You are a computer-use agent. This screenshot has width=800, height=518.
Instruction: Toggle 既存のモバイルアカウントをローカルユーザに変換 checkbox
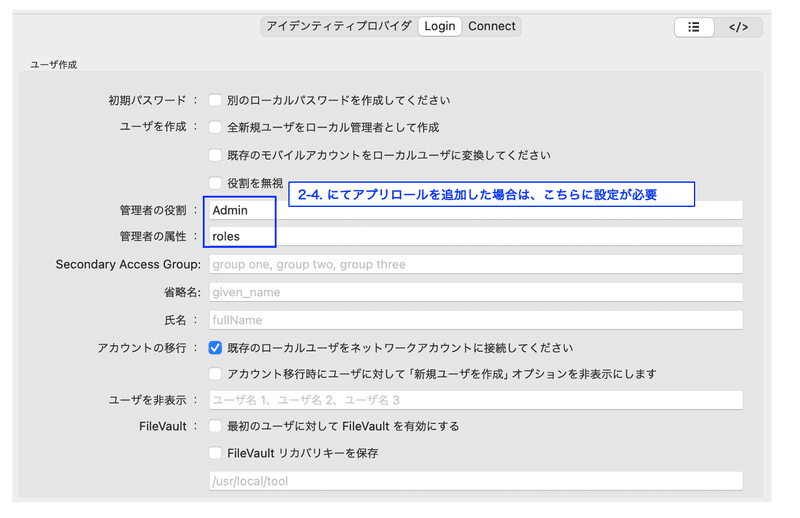(215, 155)
